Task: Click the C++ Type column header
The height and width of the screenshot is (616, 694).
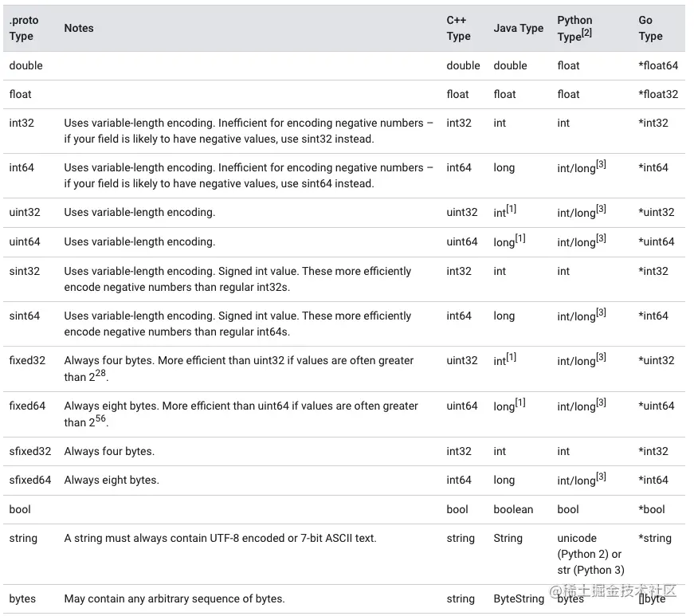Action: tap(458, 28)
